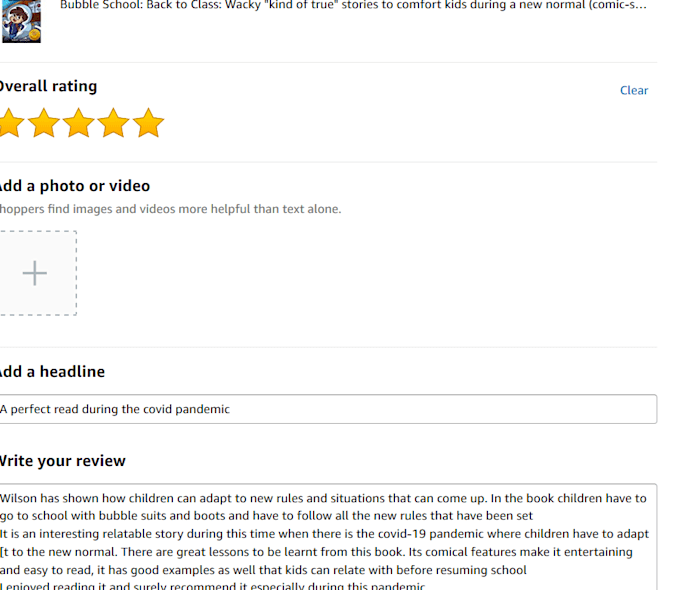Click the plus icon to add photo

[x=35, y=273]
